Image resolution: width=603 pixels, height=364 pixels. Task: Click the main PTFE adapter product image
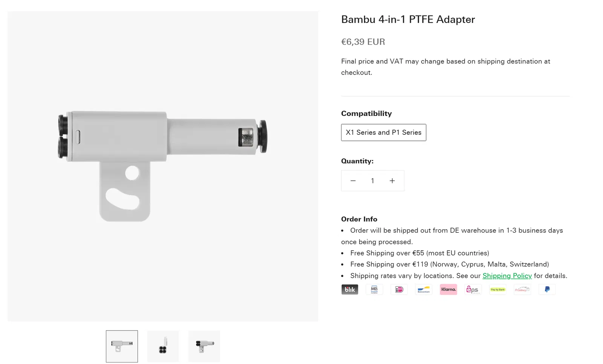tap(163, 166)
